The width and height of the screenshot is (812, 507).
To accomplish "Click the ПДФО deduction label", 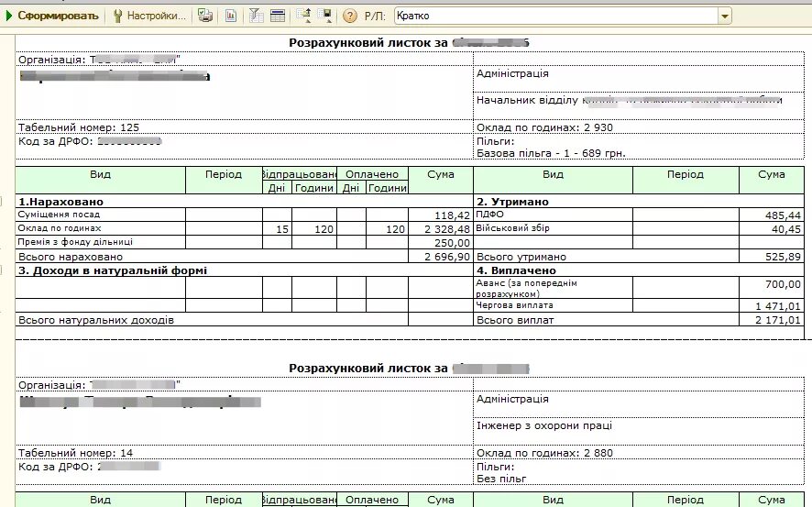I will click(x=490, y=214).
